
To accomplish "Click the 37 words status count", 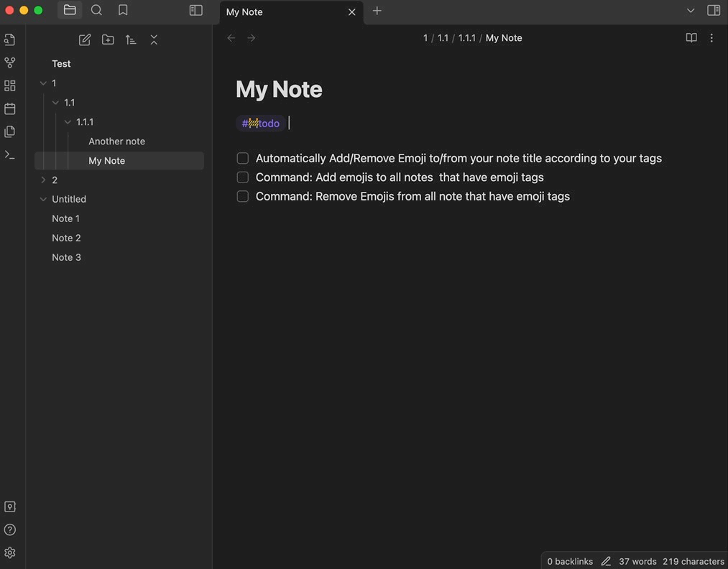I will point(637,562).
